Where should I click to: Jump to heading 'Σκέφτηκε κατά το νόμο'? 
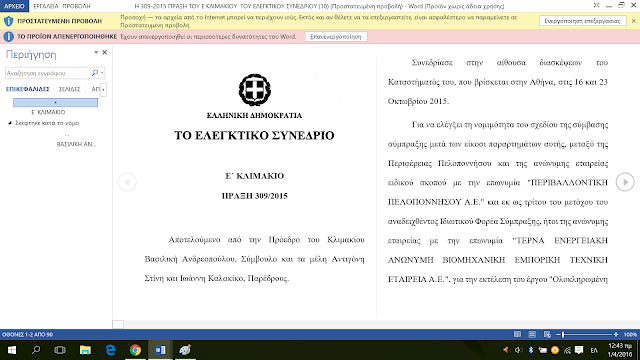point(47,123)
